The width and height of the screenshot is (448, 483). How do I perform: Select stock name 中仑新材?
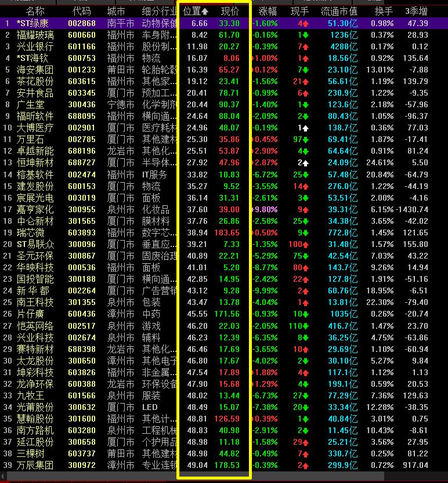(35, 221)
